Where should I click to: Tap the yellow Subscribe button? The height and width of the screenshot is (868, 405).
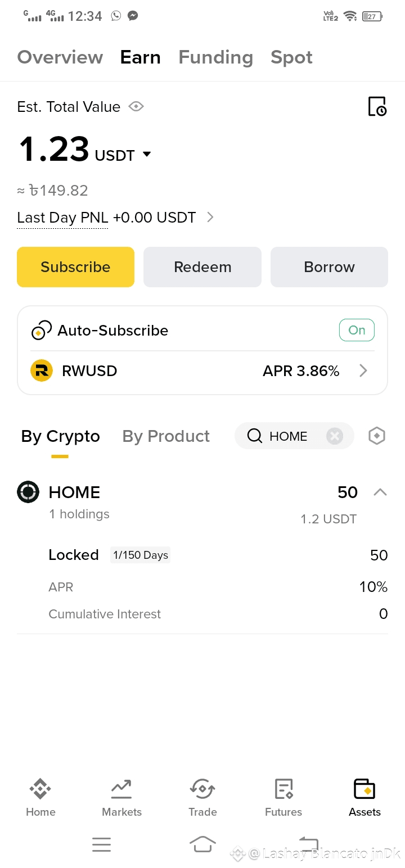(75, 267)
